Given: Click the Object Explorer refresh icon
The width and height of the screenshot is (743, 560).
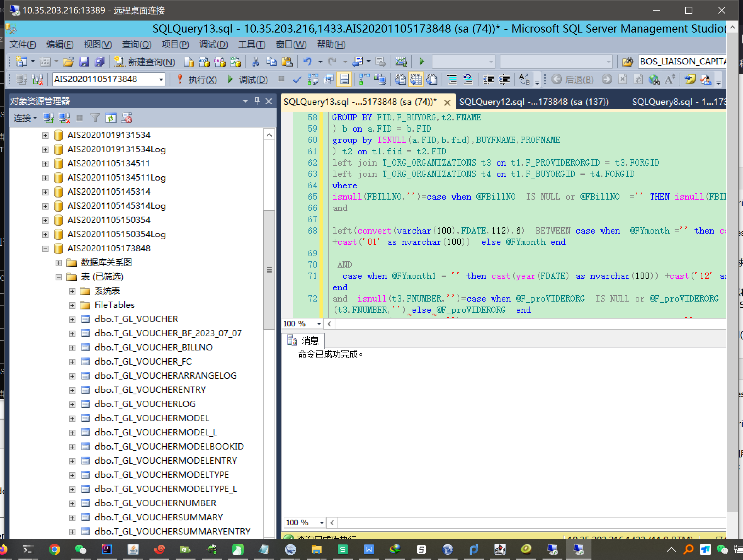Looking at the screenshot, I should pyautogui.click(x=111, y=118).
